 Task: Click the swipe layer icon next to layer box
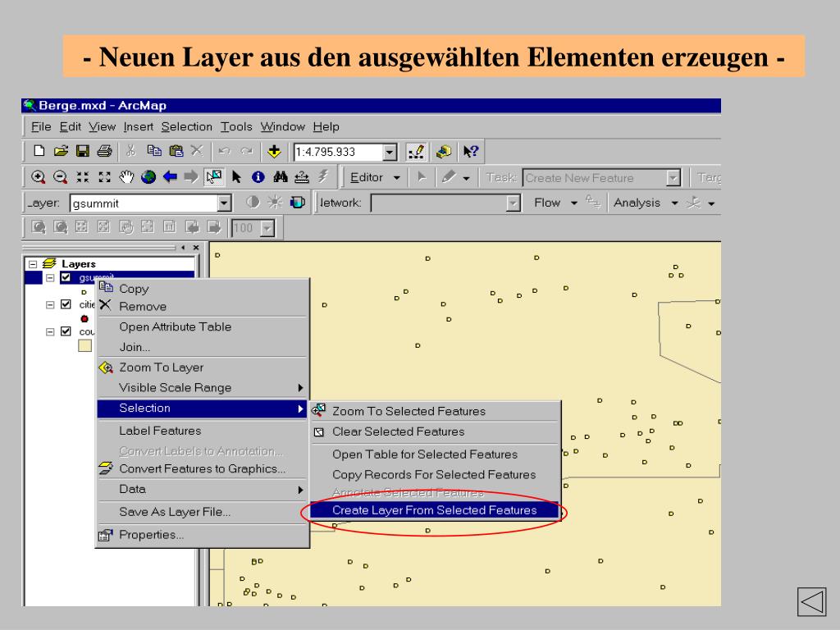pyautogui.click(x=297, y=203)
